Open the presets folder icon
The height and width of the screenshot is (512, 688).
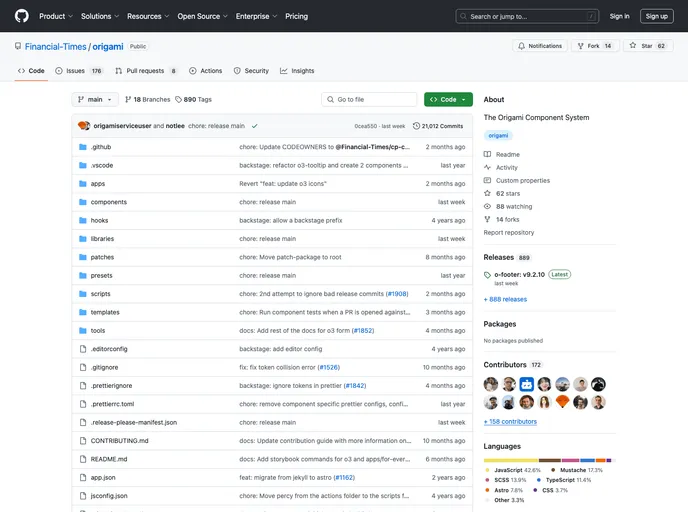pyautogui.click(x=82, y=276)
